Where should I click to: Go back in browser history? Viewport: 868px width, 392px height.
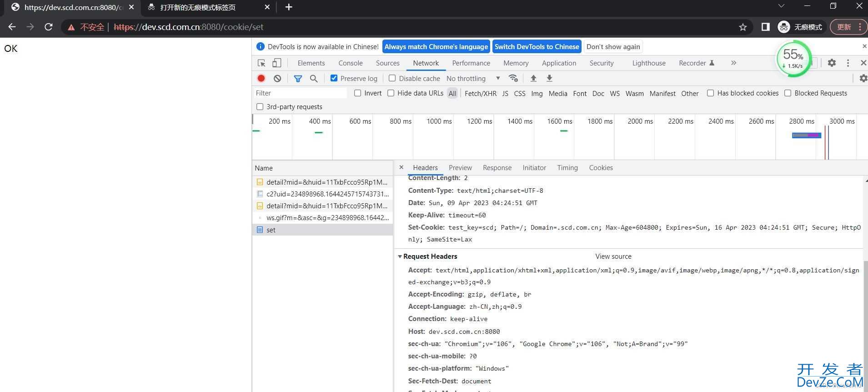(x=12, y=27)
